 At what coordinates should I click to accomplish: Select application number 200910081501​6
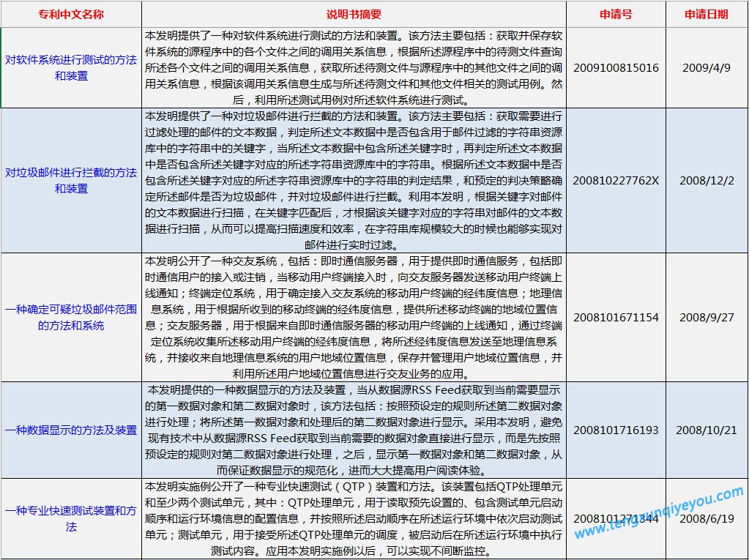point(616,68)
